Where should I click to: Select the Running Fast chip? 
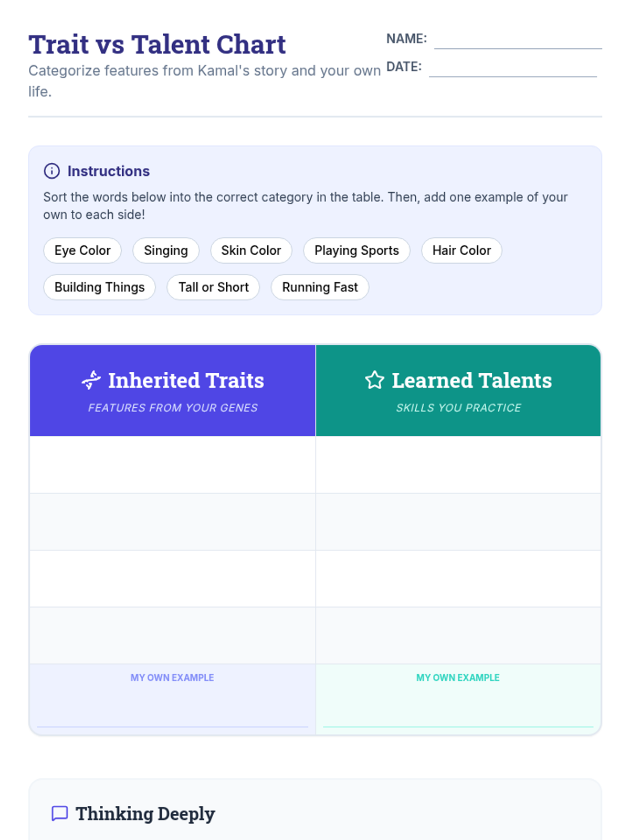tap(320, 287)
